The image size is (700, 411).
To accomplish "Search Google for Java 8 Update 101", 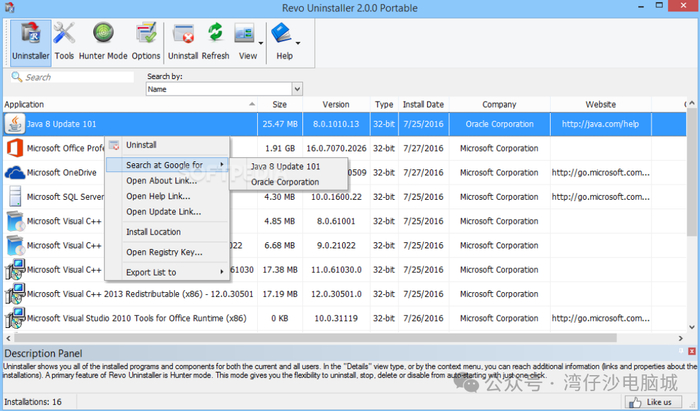I will point(288,166).
